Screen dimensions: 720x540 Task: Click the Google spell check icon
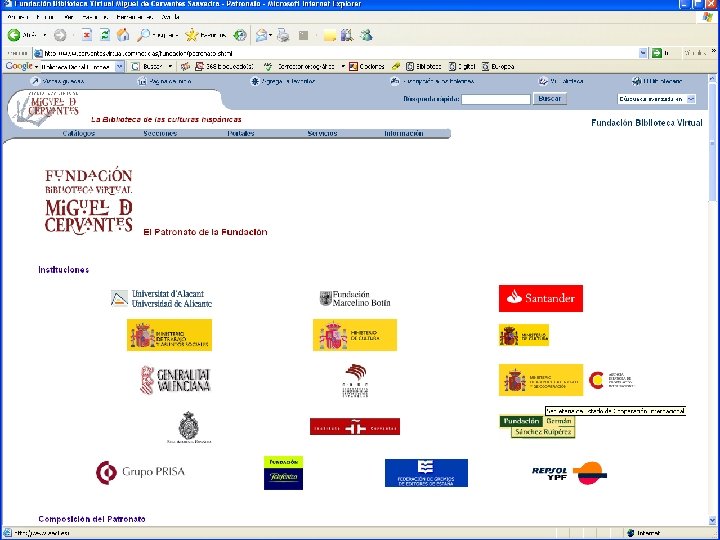[268, 67]
